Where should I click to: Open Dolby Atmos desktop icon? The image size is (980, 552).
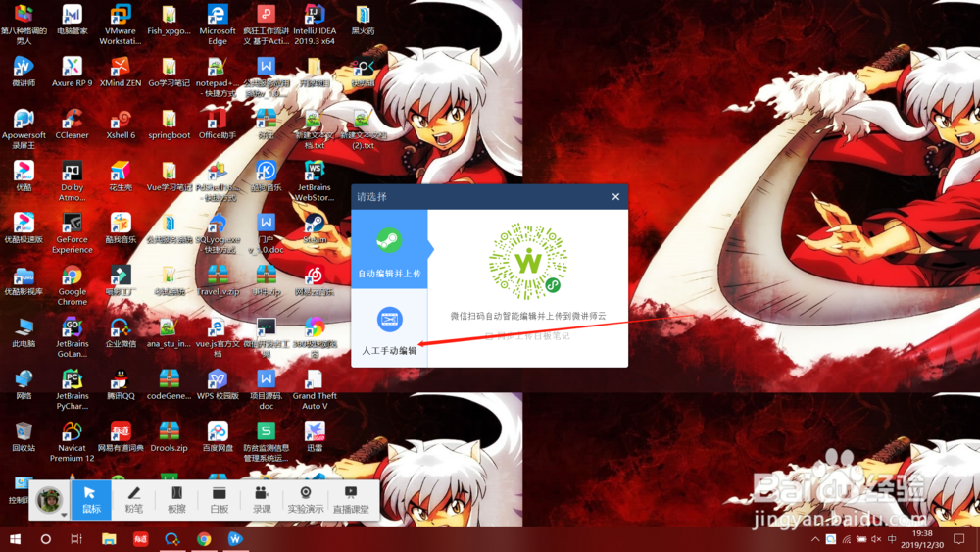tap(72, 181)
